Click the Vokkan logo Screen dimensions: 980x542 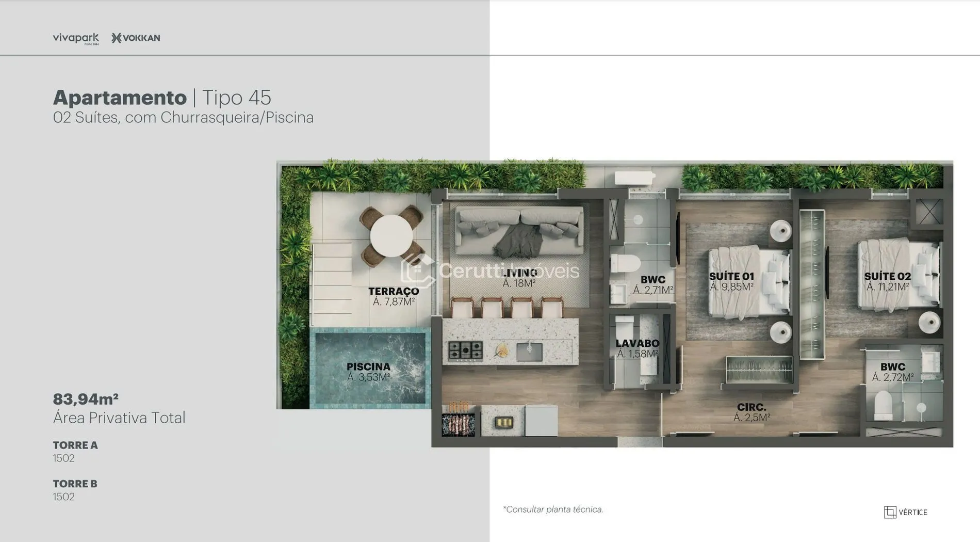tap(136, 38)
